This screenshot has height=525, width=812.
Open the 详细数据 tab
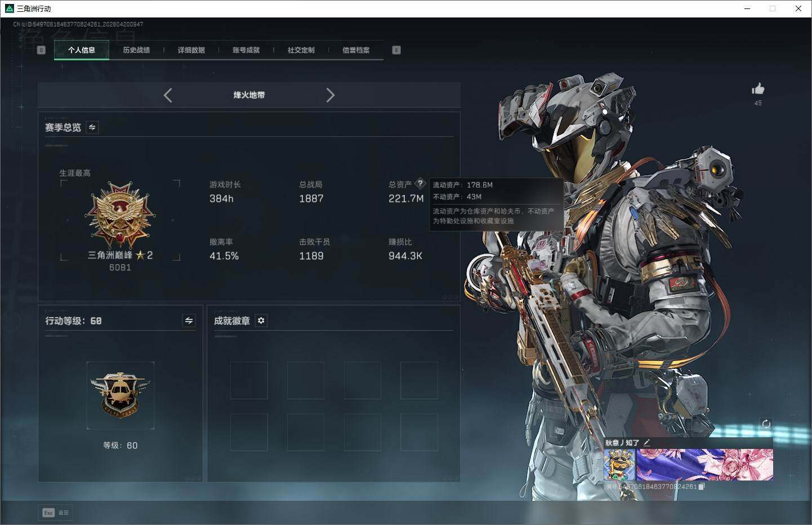tap(191, 50)
